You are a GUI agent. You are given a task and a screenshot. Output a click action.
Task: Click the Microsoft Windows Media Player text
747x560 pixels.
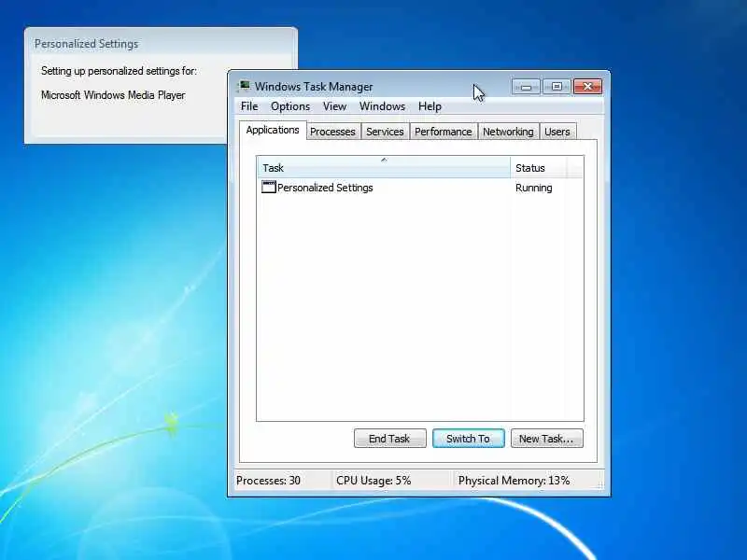click(113, 95)
